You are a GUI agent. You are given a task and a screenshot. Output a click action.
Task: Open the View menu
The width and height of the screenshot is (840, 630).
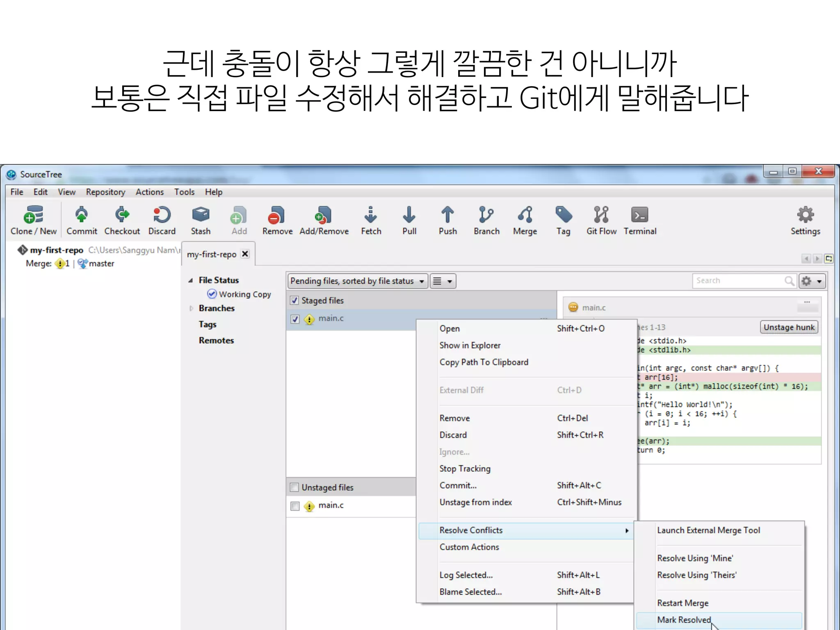[x=66, y=192]
